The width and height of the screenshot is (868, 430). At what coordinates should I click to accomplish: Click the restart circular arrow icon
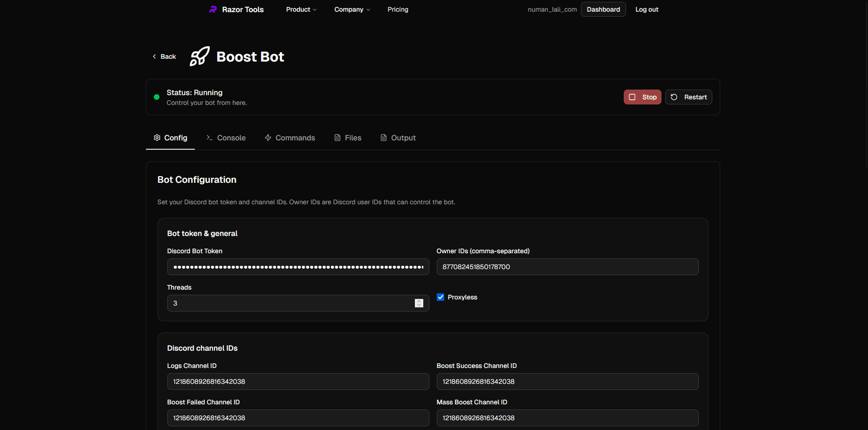tap(673, 97)
